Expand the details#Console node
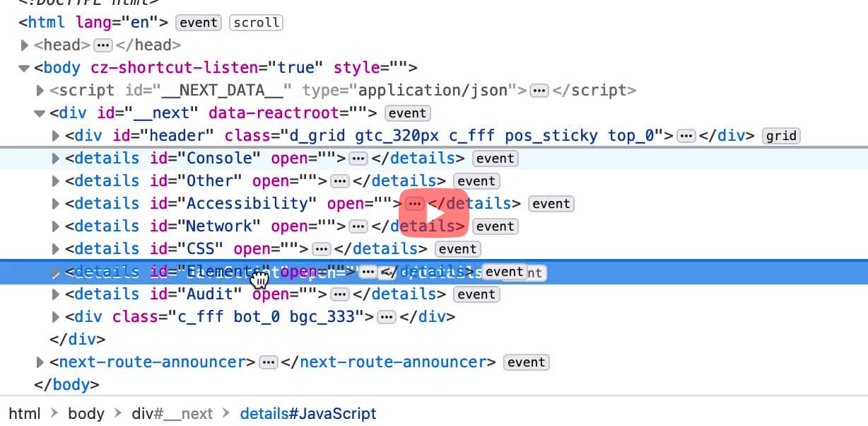The image size is (868, 426). click(x=56, y=159)
